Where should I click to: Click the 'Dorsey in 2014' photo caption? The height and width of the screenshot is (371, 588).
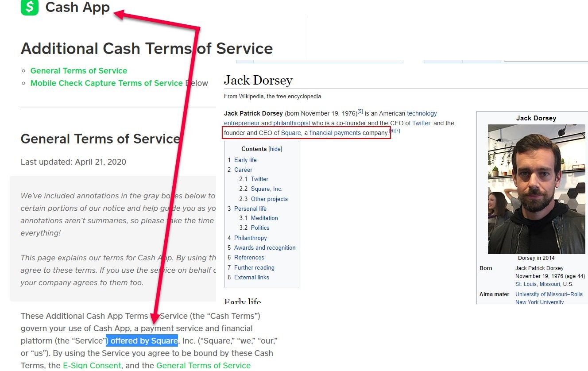pos(536,258)
